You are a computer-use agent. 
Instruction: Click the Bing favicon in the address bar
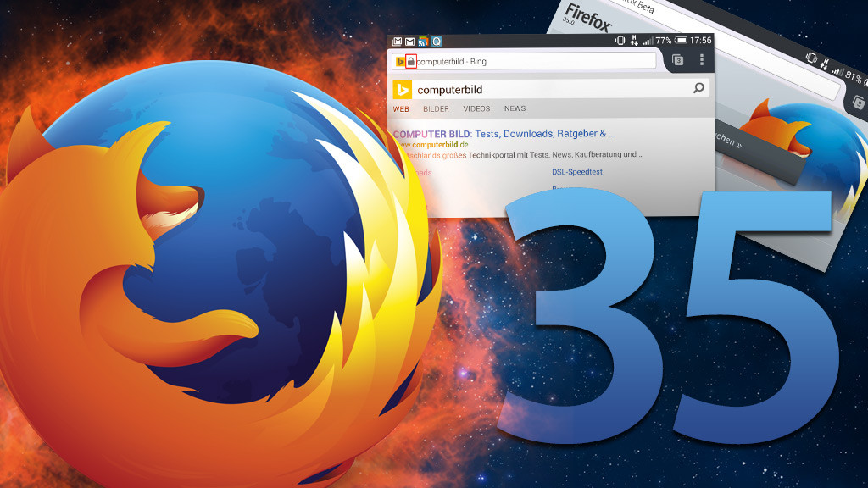coord(400,61)
